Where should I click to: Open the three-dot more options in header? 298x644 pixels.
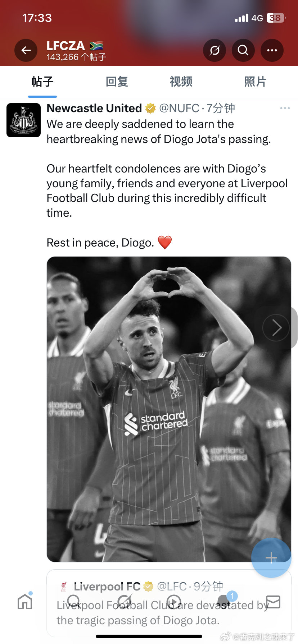coord(272,50)
